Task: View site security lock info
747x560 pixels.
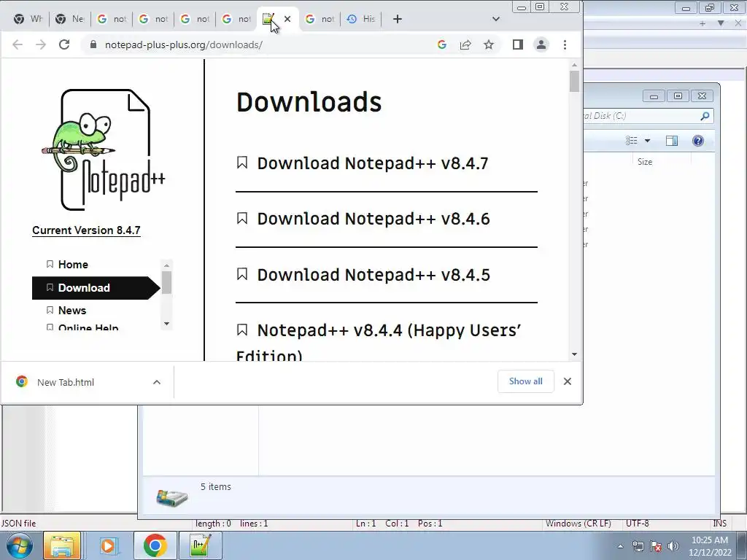Action: click(x=93, y=44)
